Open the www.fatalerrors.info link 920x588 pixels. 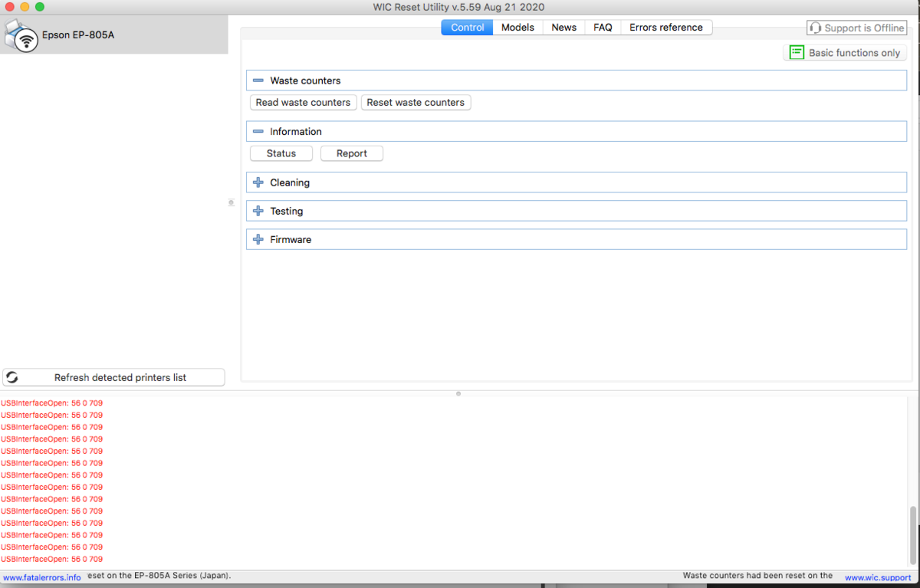(x=42, y=577)
